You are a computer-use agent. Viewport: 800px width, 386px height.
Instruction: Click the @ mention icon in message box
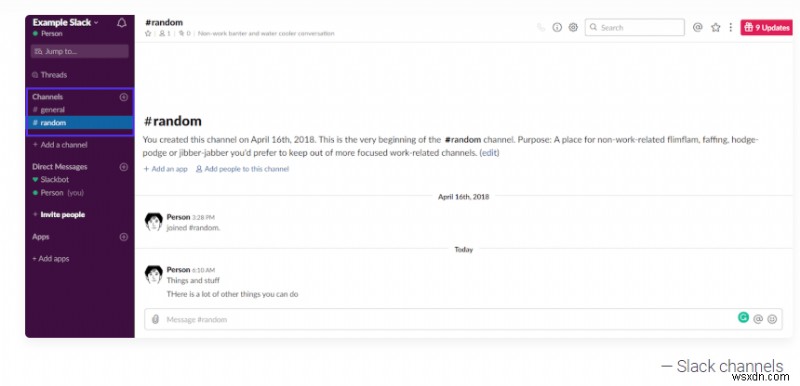coord(758,319)
